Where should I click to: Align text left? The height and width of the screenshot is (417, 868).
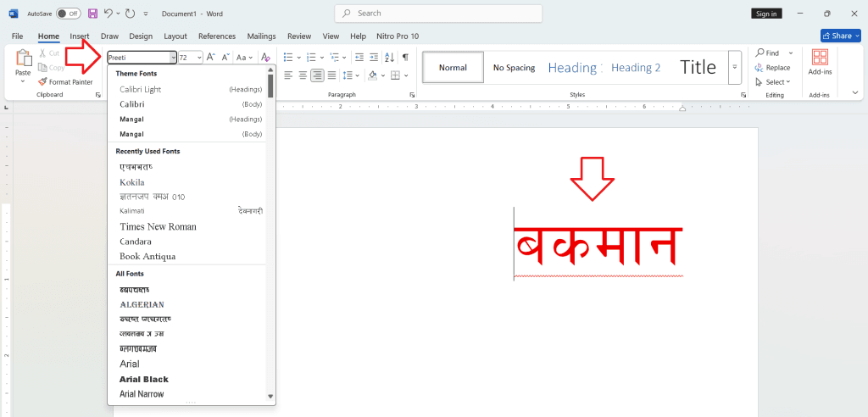coord(288,75)
